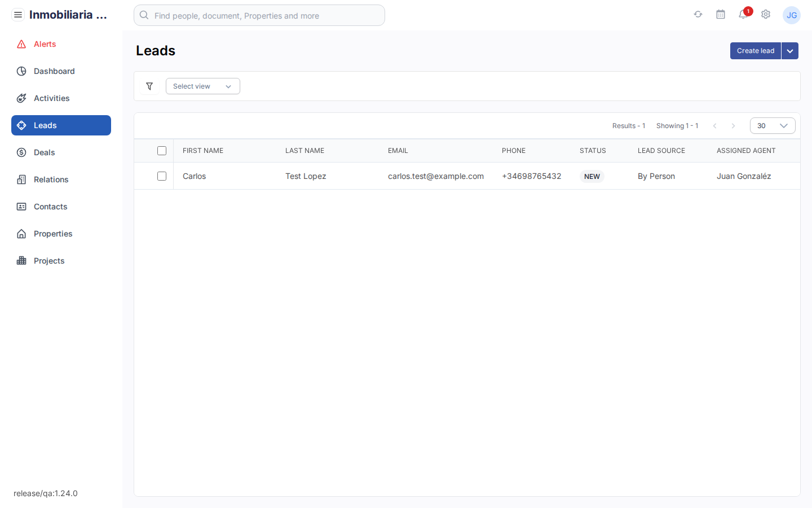The width and height of the screenshot is (812, 508).
Task: Open the Create lead dropdown arrow
Action: (x=789, y=51)
